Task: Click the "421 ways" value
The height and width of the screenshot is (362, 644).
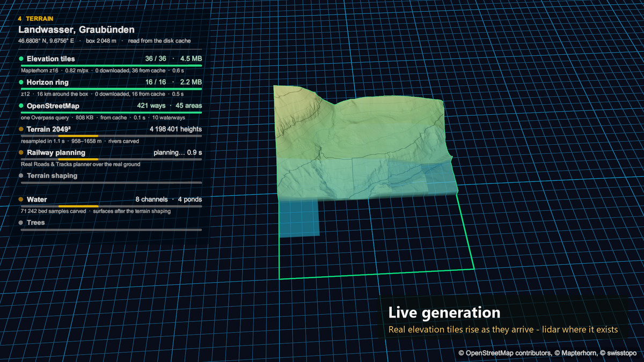Action: [151, 106]
